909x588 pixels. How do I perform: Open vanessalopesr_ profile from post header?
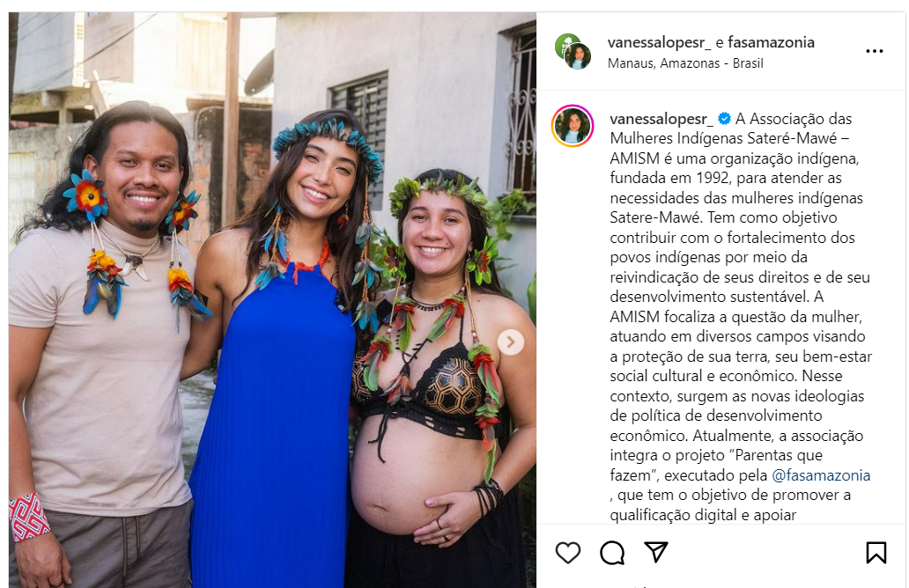click(x=659, y=42)
